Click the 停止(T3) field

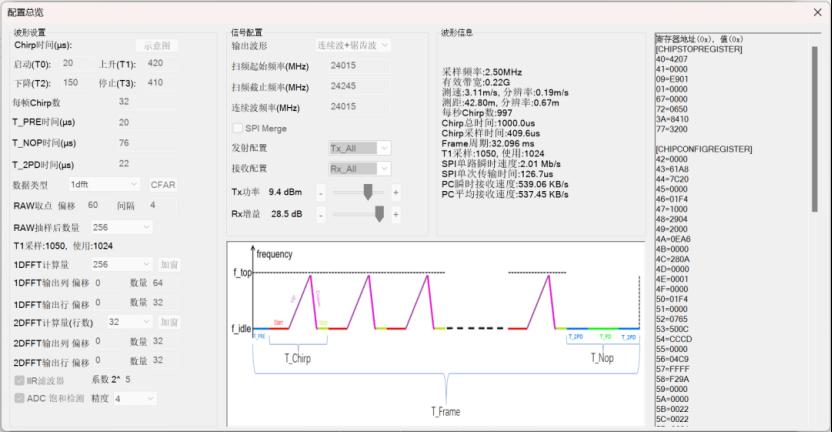point(162,83)
